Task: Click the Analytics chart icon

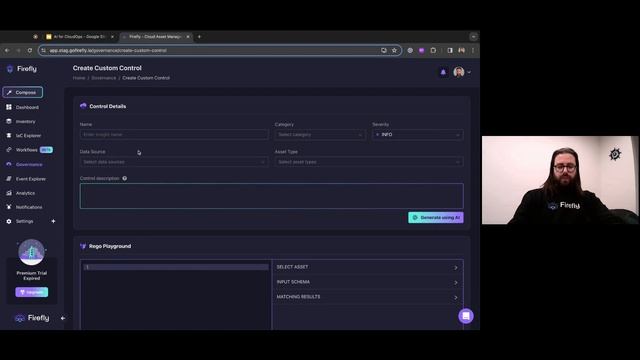Action: click(x=9, y=193)
